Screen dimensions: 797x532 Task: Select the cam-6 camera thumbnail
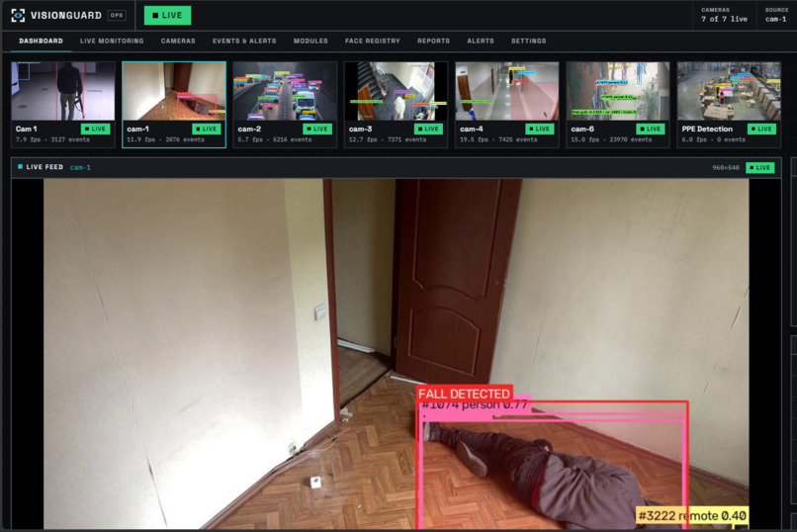[618, 91]
